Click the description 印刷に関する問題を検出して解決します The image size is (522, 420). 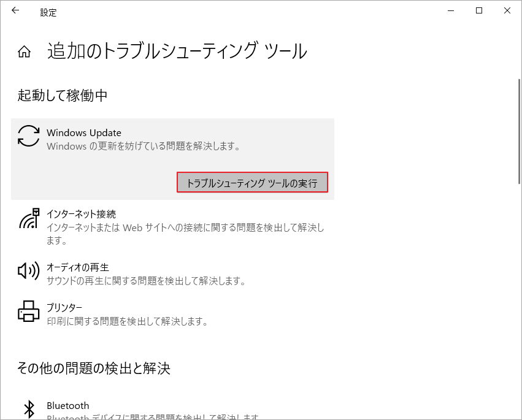(x=128, y=321)
